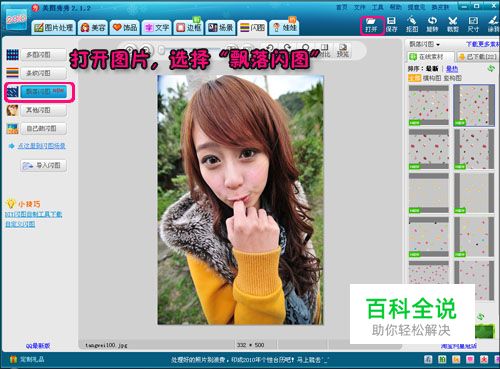Sort materials by 最新

click(432, 69)
